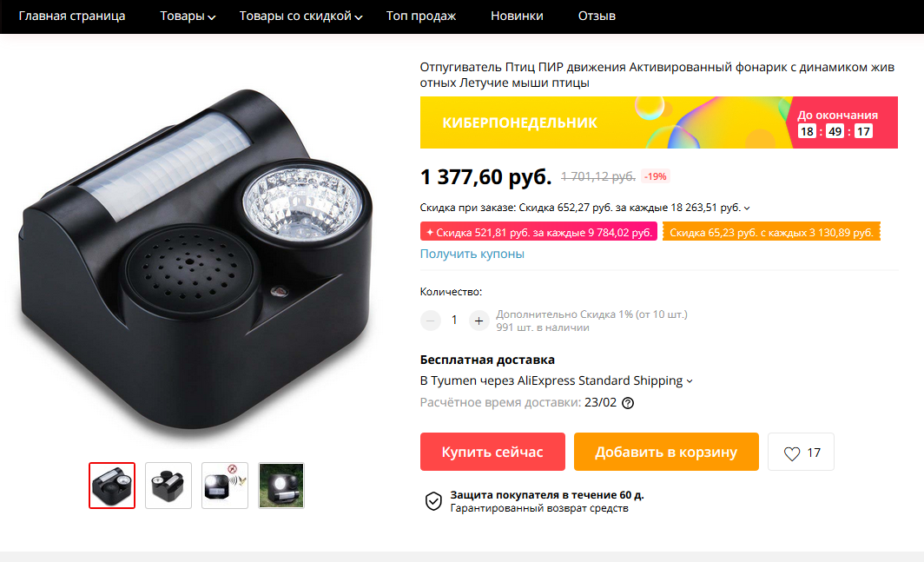The height and width of the screenshot is (562, 924).
Task: Select the fourth outdoor photo thumbnail
Action: click(x=281, y=486)
